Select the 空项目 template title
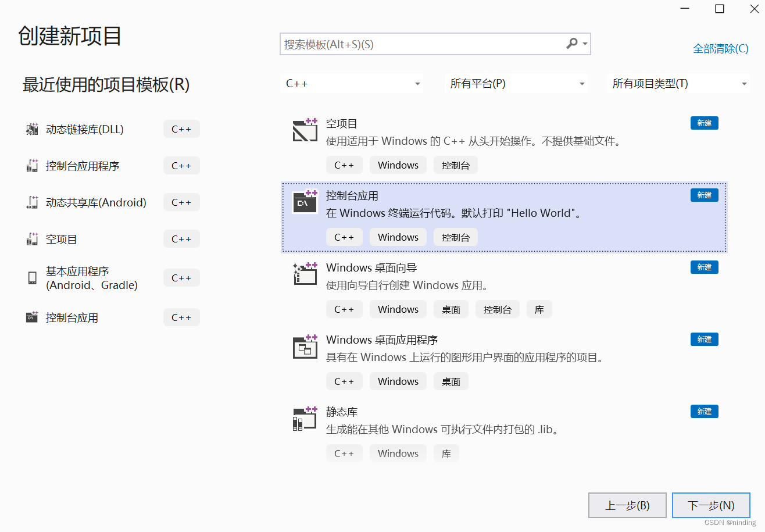765x532 pixels. (342, 123)
